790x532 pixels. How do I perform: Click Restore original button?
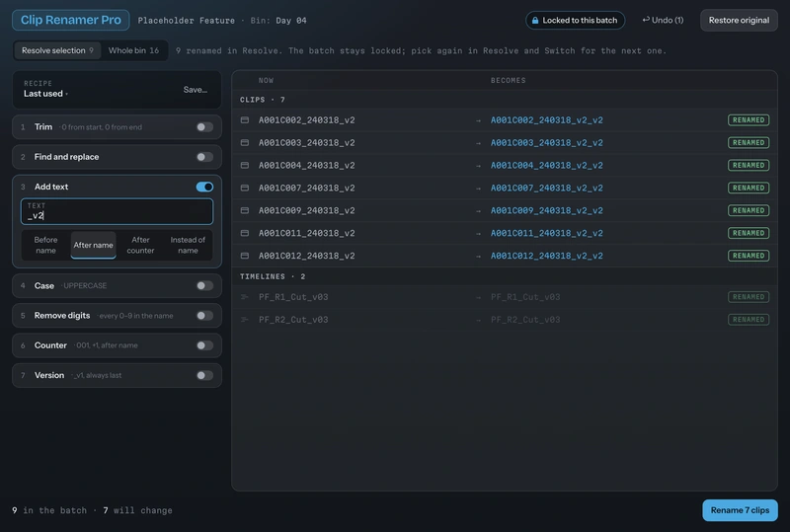739,20
